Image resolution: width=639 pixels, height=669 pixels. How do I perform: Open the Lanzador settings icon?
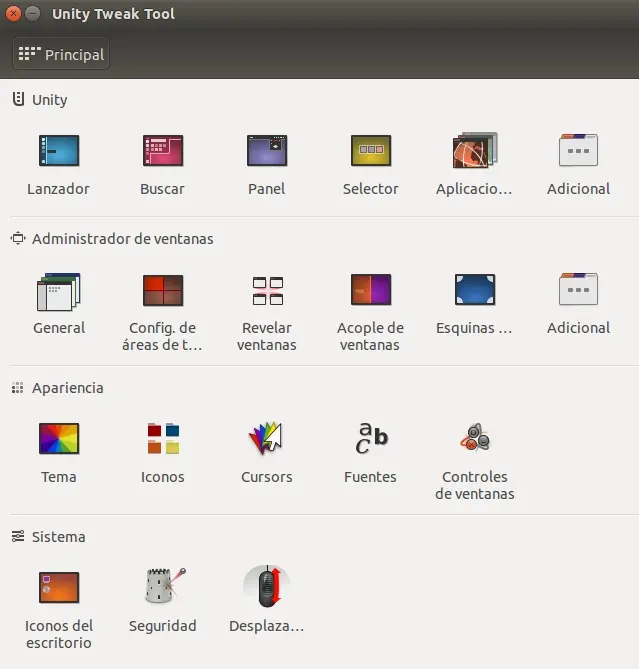point(59,151)
